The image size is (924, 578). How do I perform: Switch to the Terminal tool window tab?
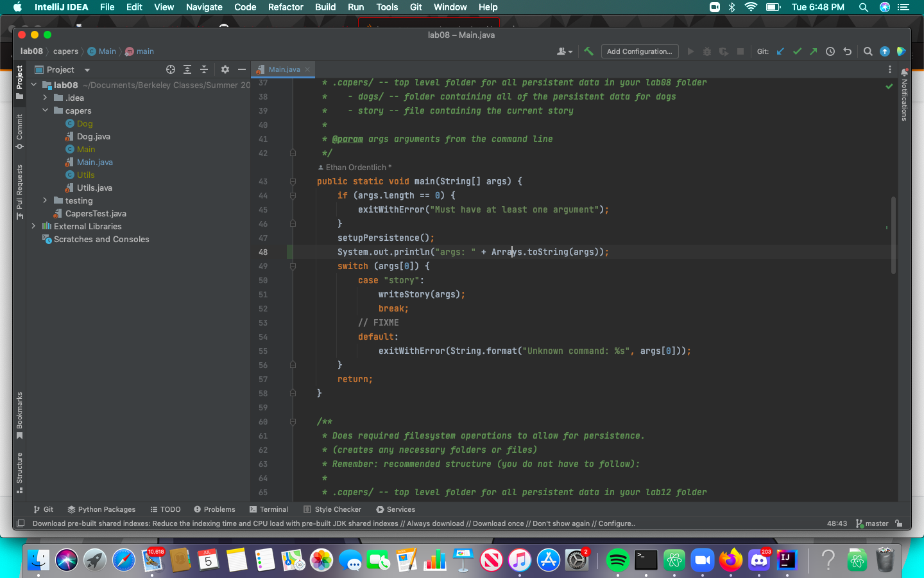[x=269, y=509]
